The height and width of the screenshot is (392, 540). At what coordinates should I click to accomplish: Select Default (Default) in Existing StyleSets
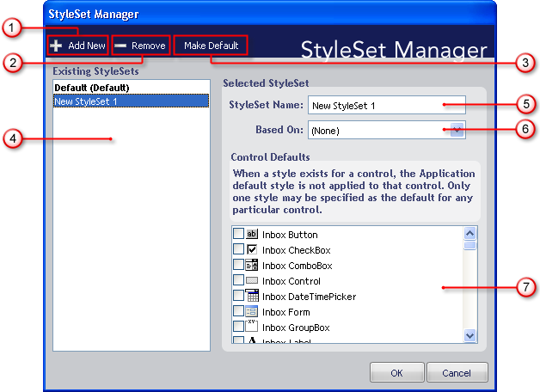point(92,88)
